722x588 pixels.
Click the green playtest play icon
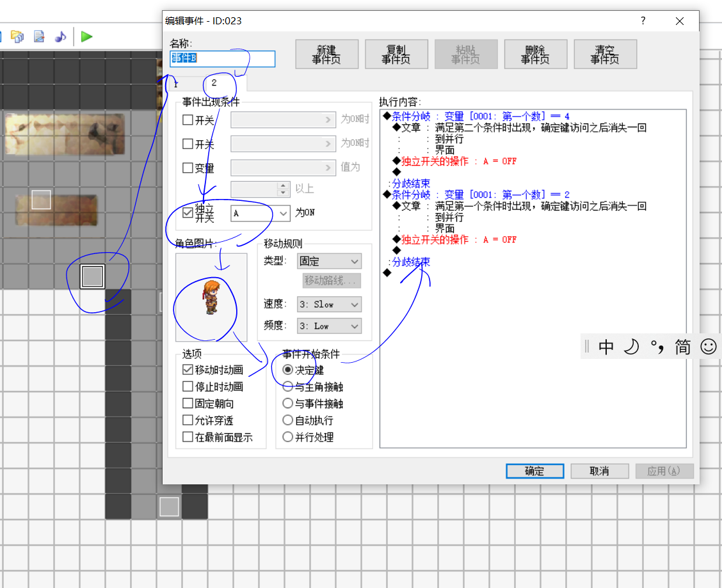coord(86,36)
